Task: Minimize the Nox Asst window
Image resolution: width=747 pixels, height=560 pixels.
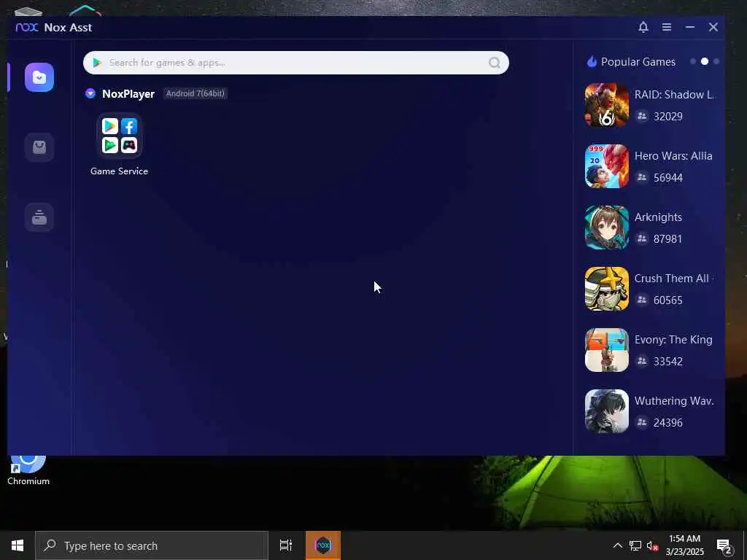Action: coord(690,27)
